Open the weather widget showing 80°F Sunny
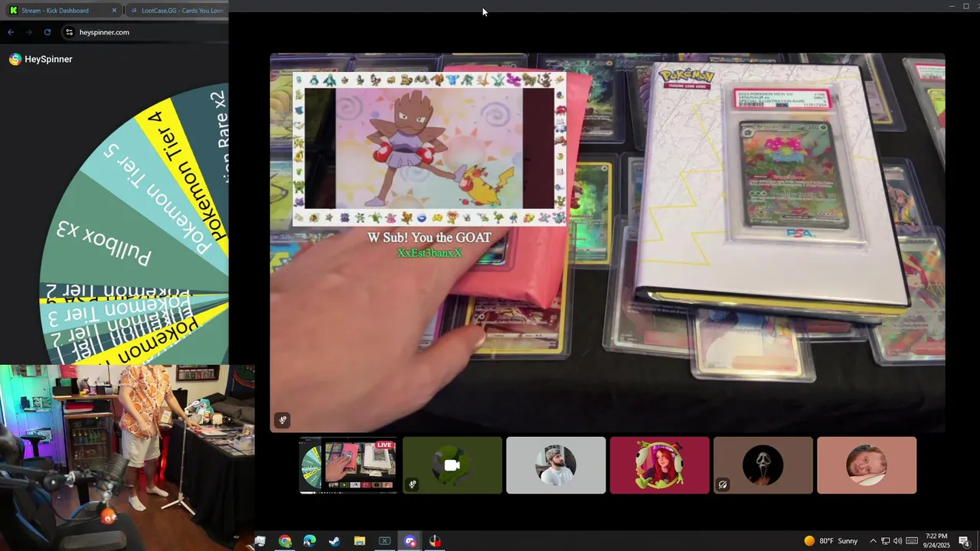Viewport: 980px width, 551px height. pyautogui.click(x=831, y=541)
